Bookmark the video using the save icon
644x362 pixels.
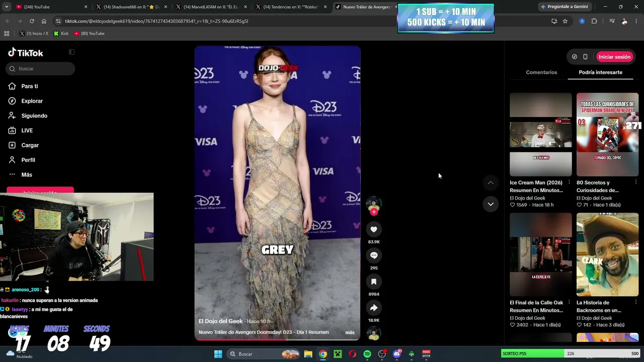(x=374, y=282)
